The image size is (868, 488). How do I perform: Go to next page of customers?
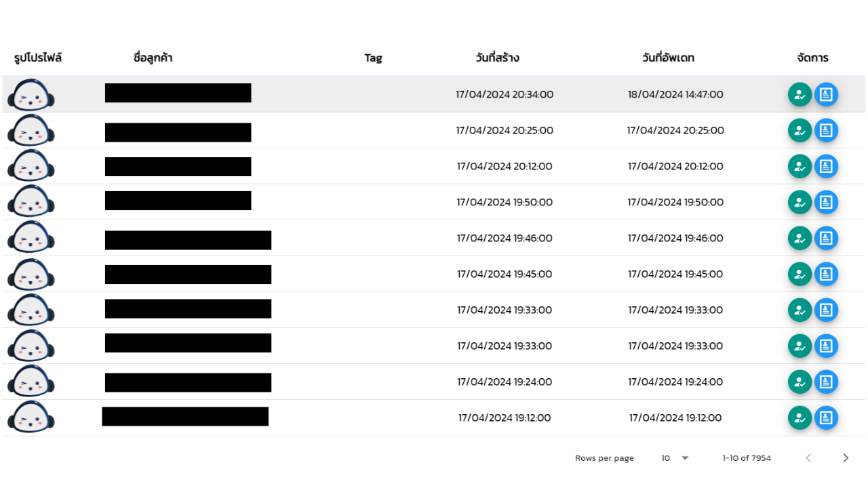pyautogui.click(x=846, y=458)
